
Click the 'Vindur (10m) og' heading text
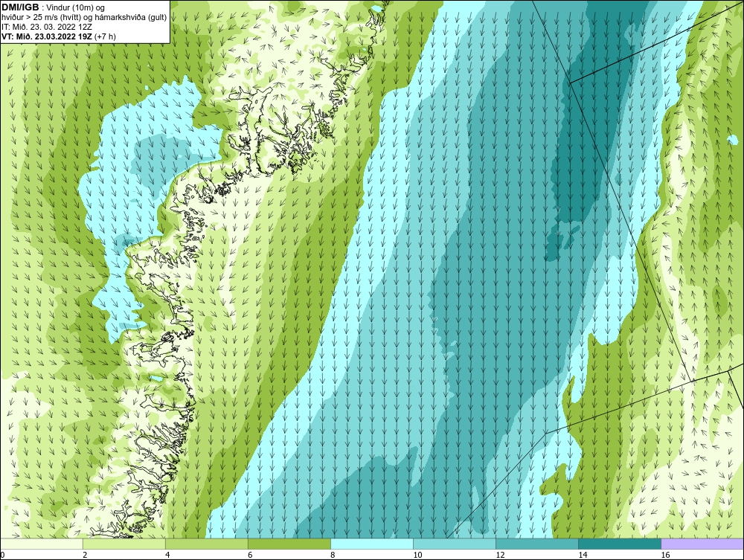point(75,8)
